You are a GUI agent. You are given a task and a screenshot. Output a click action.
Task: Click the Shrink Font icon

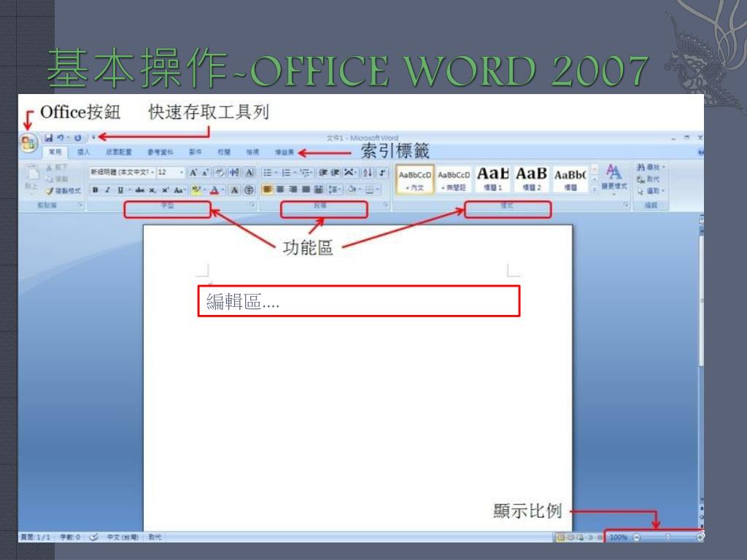[205, 172]
